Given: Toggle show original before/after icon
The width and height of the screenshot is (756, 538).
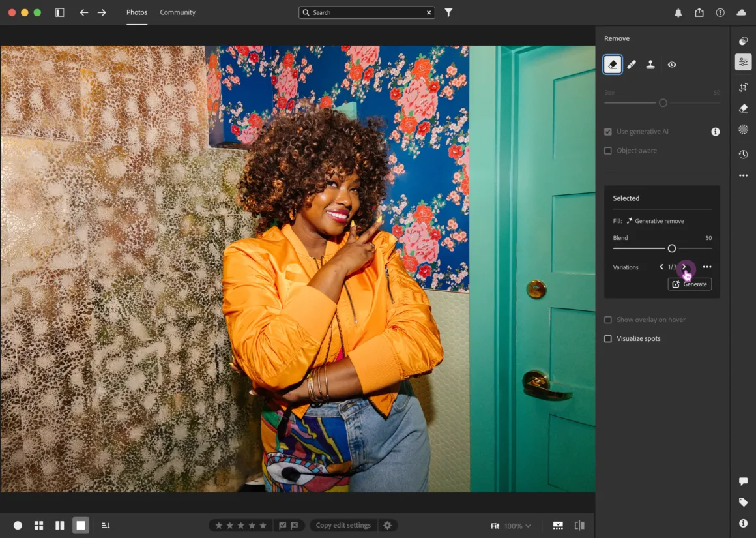Looking at the screenshot, I should tap(579, 526).
